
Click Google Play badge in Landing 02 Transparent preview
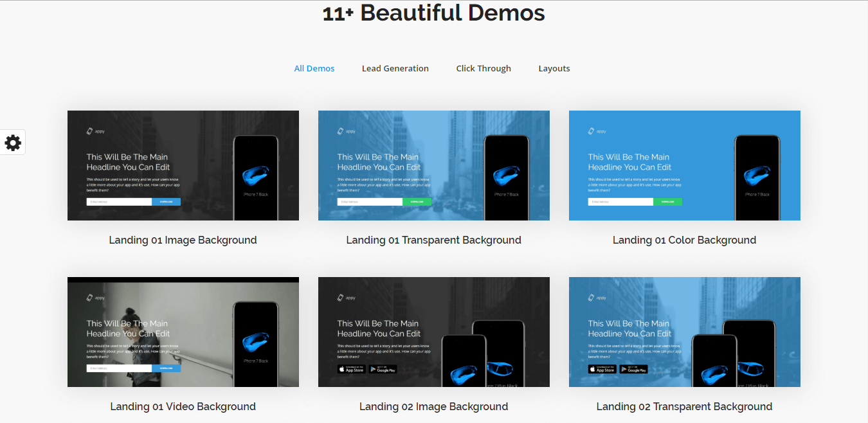[633, 369]
